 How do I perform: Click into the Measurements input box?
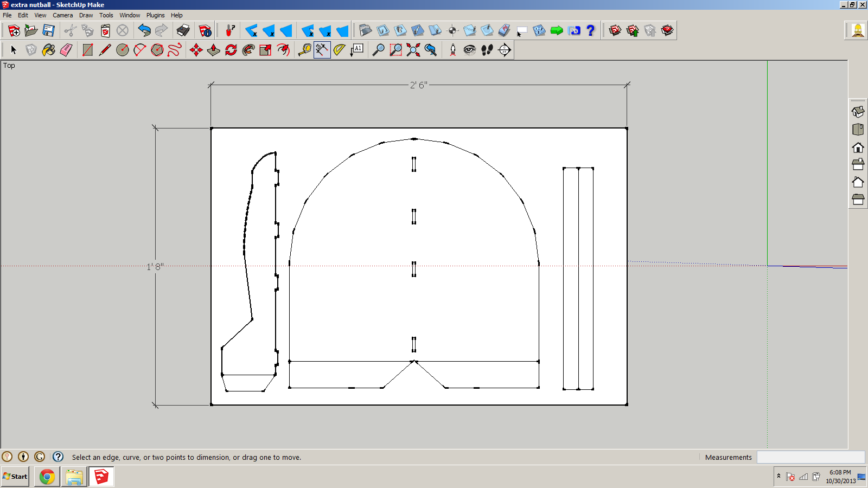810,457
